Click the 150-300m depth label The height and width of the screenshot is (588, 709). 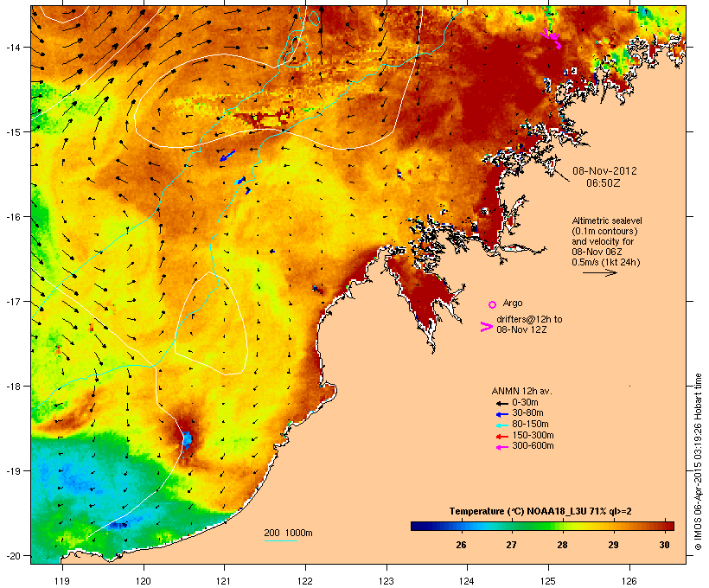point(533,436)
